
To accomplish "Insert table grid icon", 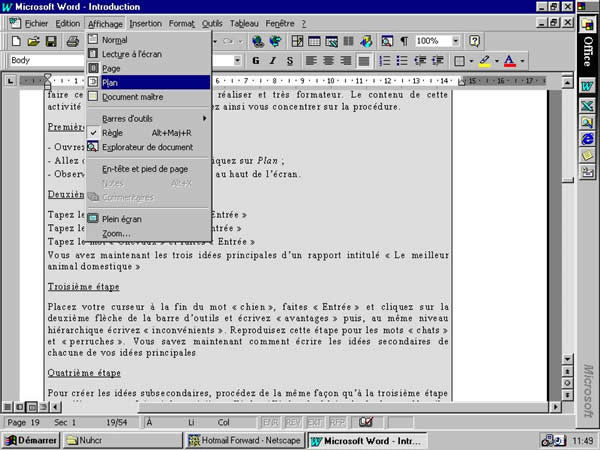I will [314, 41].
